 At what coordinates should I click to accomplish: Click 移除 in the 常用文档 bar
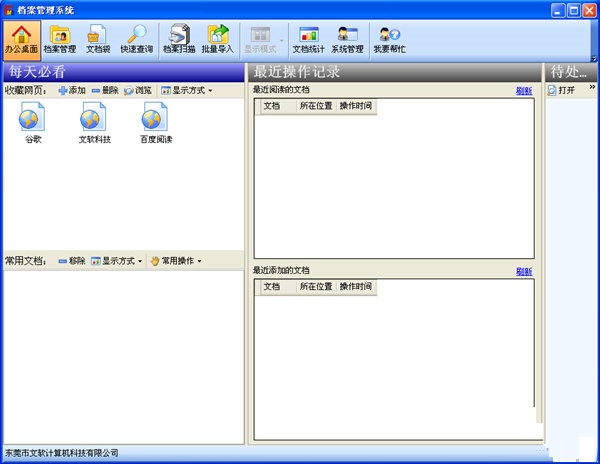72,261
